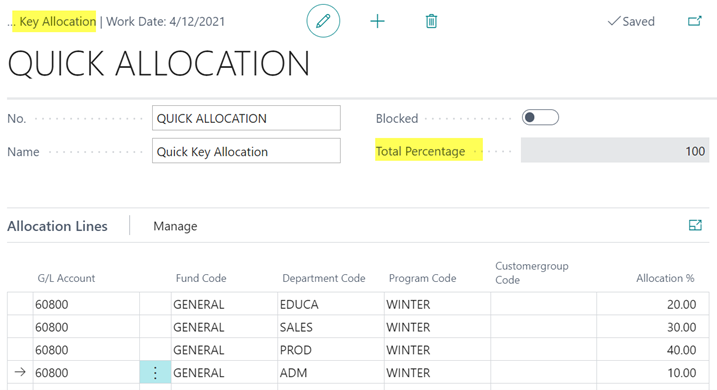This screenshot has height=390, width=717.
Task: Click allocation percent 40.00
Action: coord(653,350)
